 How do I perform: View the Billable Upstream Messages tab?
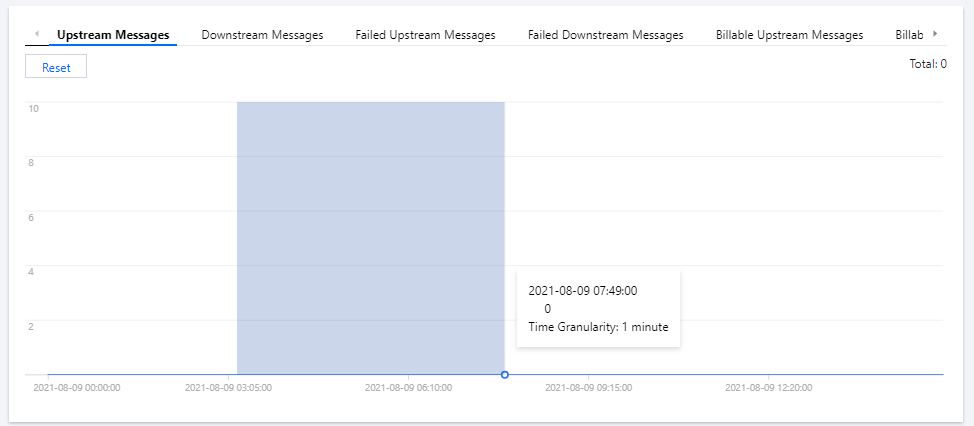[x=789, y=35]
